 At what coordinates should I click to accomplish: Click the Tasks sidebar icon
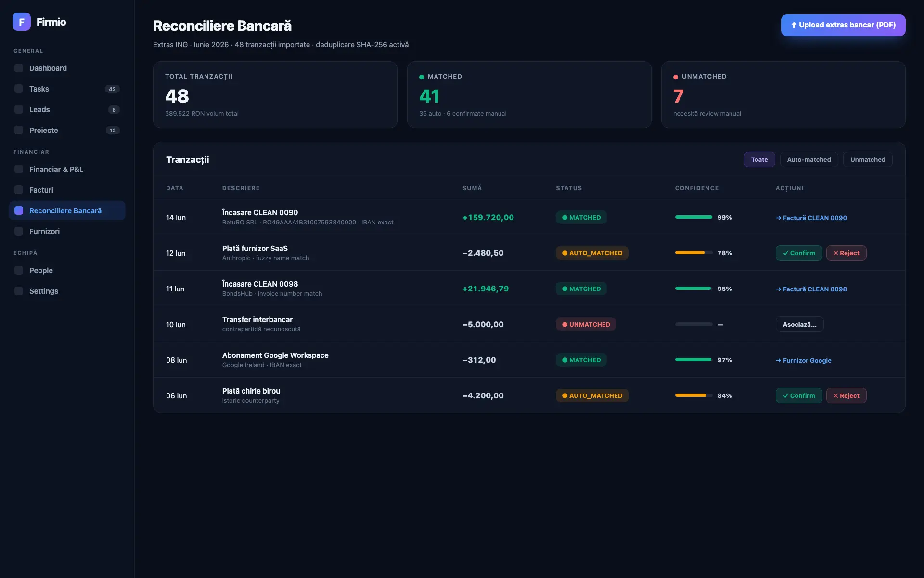tap(19, 89)
